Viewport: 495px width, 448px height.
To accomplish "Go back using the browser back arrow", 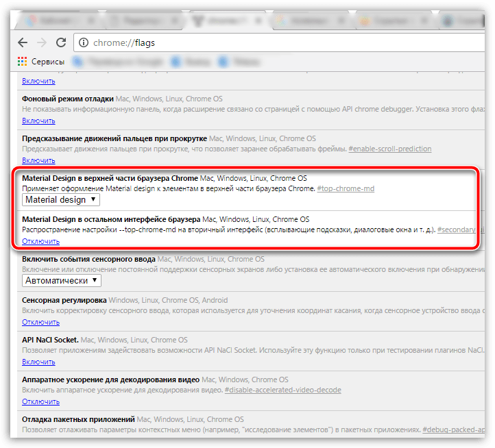I will pyautogui.click(x=23, y=42).
